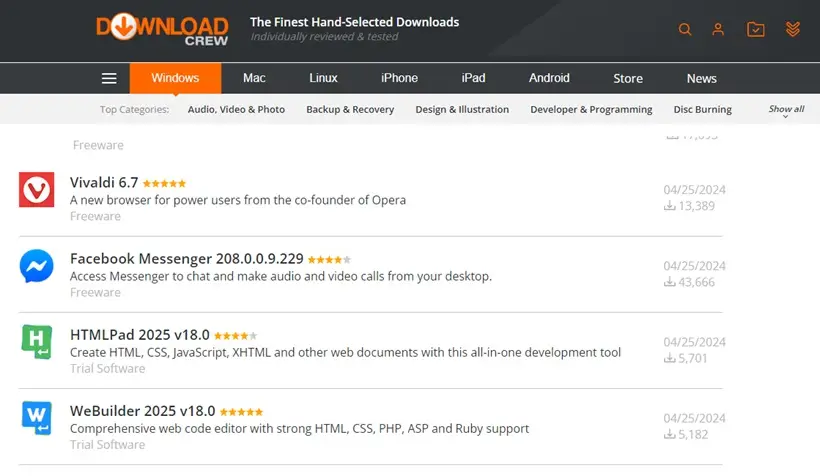Expand Show all categories
This screenshot has width=820, height=476.
786,110
